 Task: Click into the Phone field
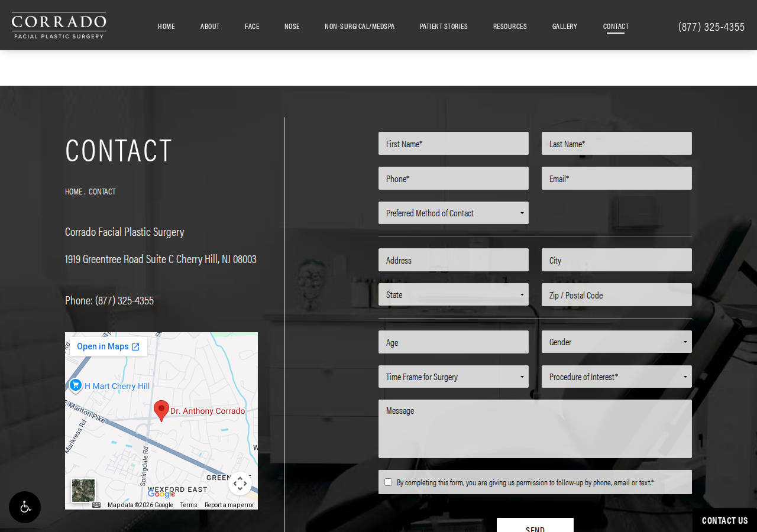tap(454, 179)
